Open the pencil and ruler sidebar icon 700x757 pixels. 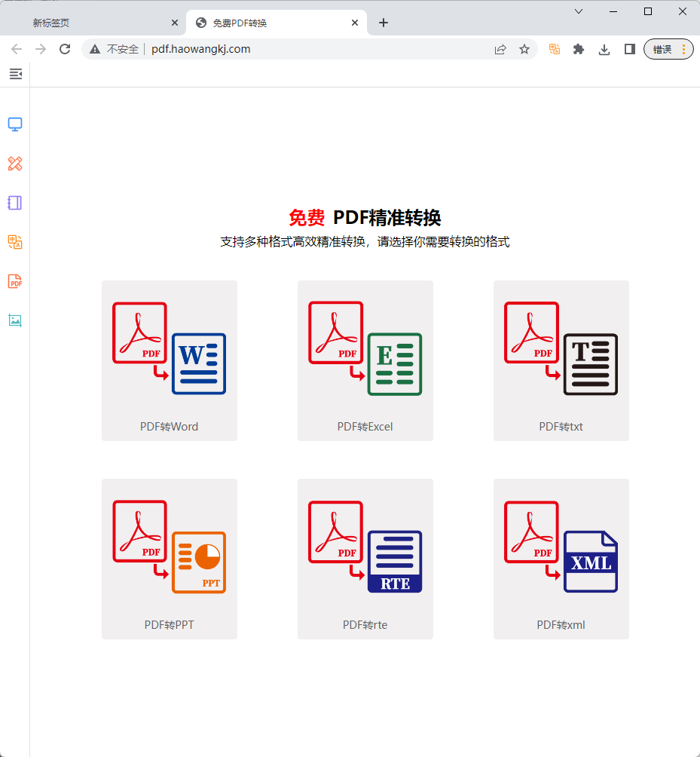15,164
